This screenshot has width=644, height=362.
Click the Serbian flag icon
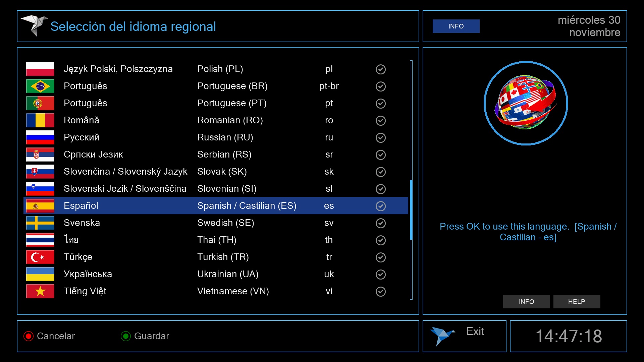tap(40, 155)
